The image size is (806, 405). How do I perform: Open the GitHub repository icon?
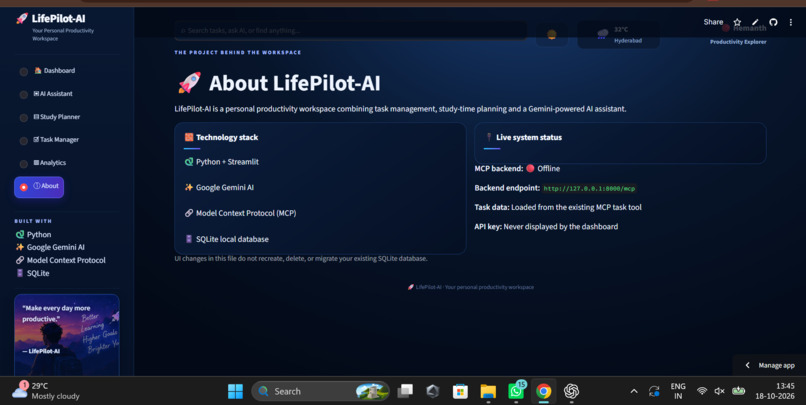click(773, 22)
